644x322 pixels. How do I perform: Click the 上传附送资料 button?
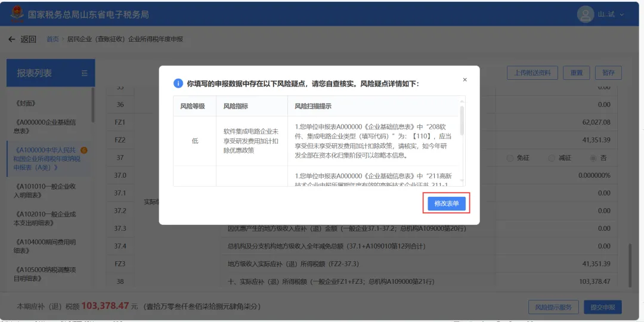(532, 73)
